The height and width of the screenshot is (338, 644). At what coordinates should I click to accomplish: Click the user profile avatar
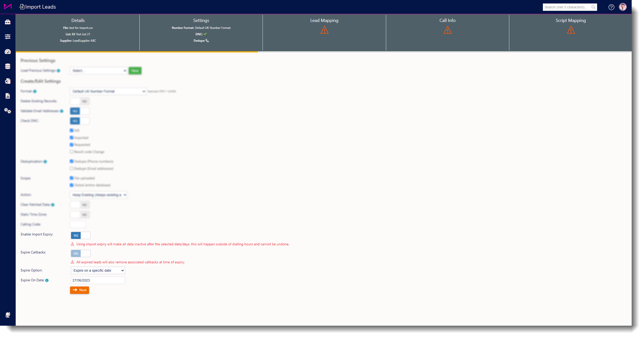coord(623,7)
